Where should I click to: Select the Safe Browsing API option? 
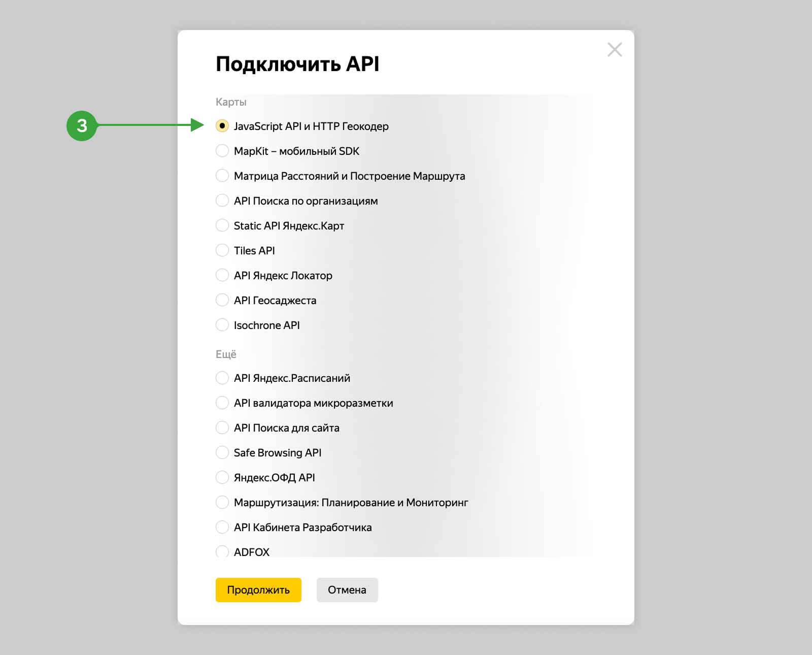222,452
